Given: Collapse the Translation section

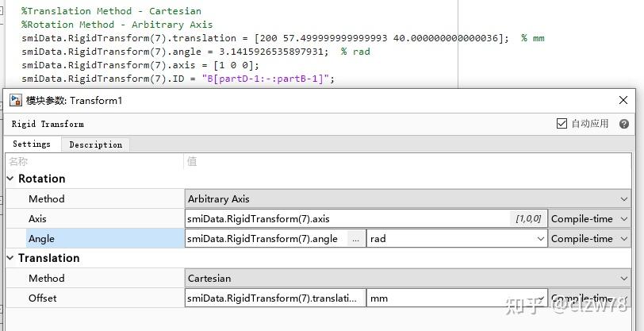Looking at the screenshot, I should (11, 258).
